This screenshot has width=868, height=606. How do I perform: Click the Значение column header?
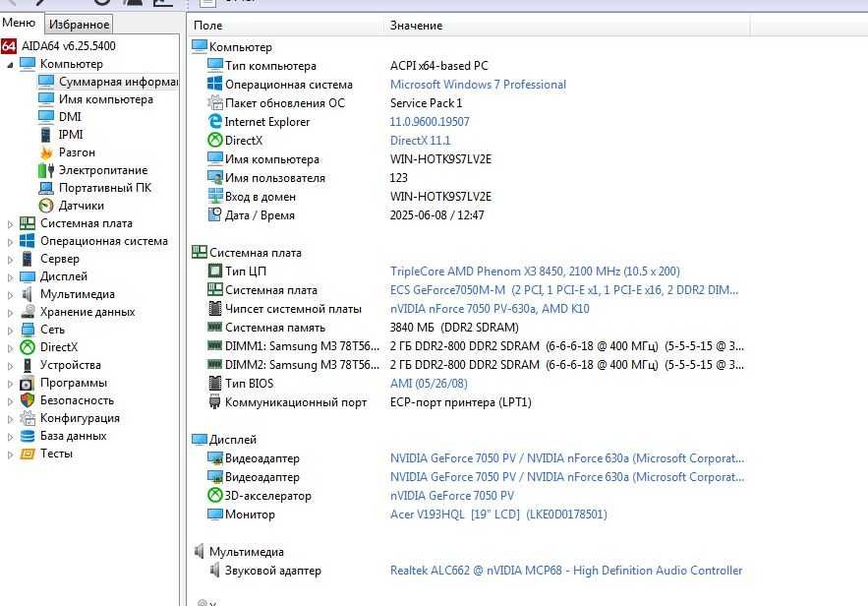567,26
